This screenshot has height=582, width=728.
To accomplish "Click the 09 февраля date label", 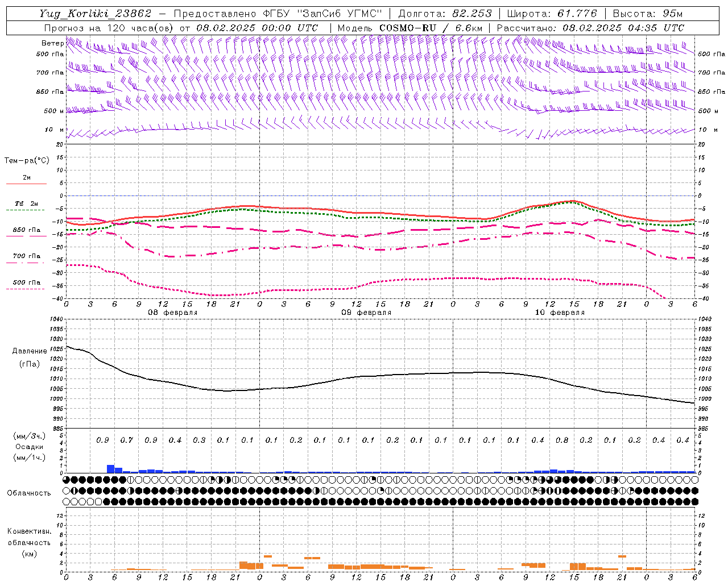I will [366, 313].
